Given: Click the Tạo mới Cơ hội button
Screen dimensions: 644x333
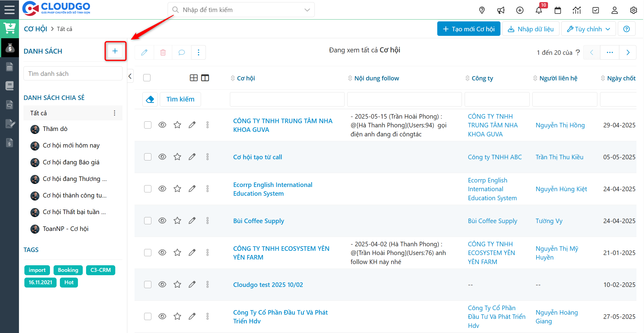Looking at the screenshot, I should tap(469, 29).
